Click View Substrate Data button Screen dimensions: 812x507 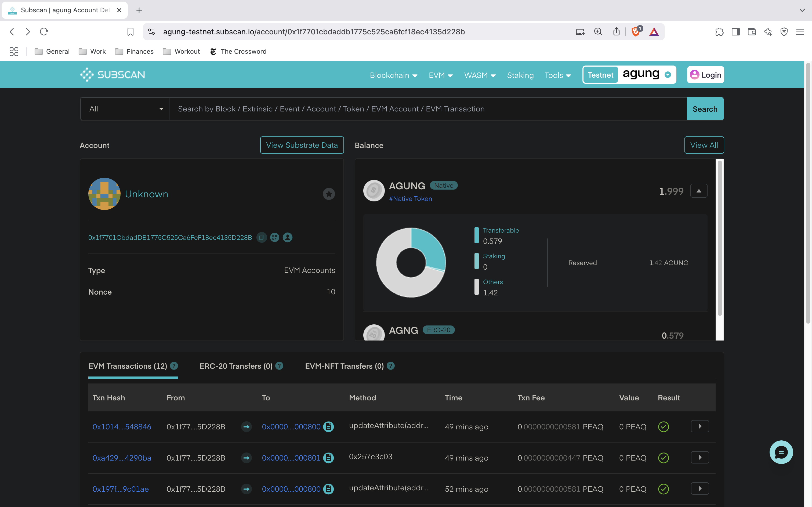[x=302, y=145]
